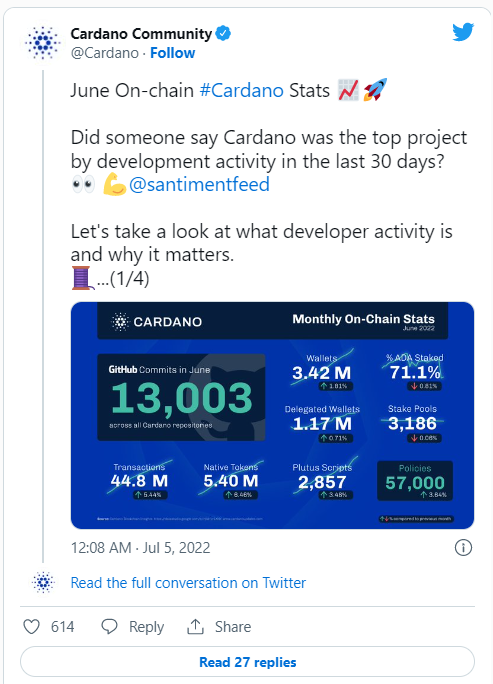Click the small Cardano logo beside conversation link
The height and width of the screenshot is (684, 493).
click(x=43, y=582)
